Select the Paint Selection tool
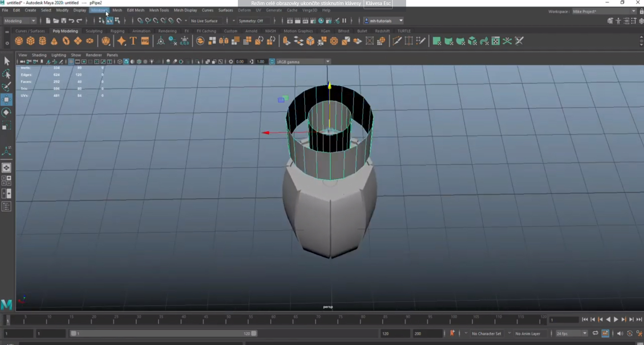644x345 pixels. pyautogui.click(x=6, y=87)
